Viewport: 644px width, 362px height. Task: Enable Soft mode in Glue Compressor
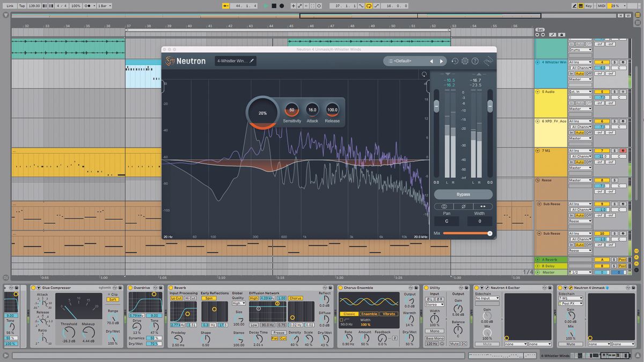113,300
